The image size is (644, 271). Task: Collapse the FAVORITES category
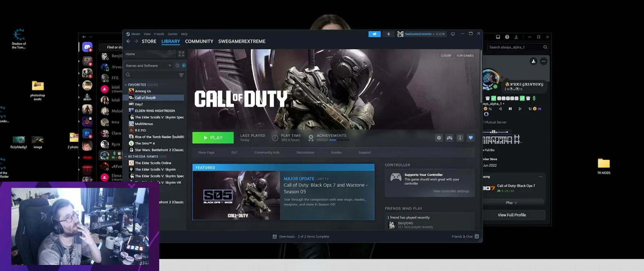coord(126,85)
